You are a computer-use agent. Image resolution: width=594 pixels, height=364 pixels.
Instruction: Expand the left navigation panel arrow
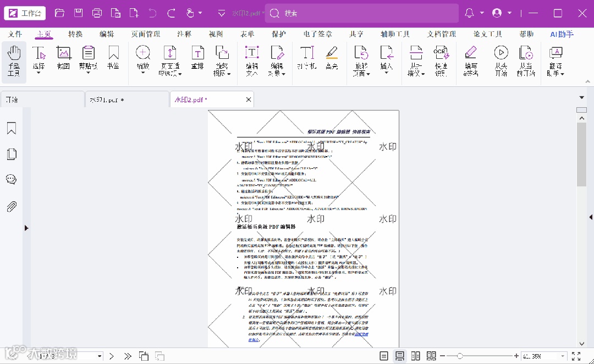click(26, 228)
